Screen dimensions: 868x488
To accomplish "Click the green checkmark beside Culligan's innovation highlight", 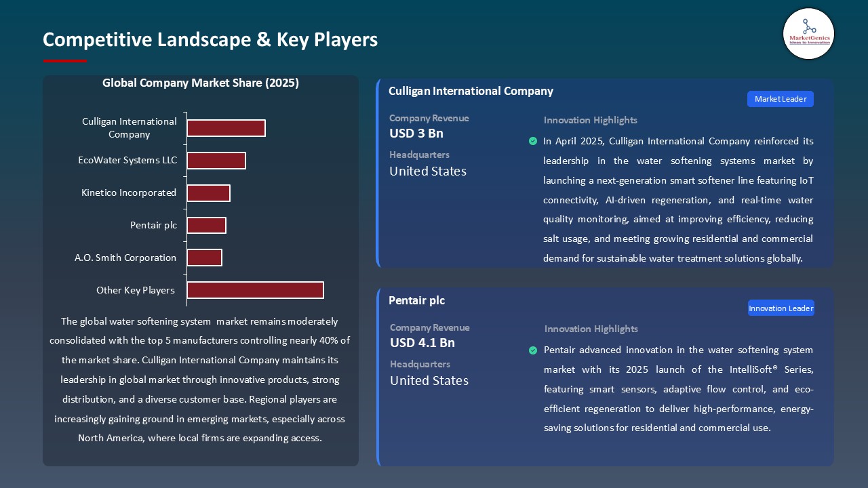I will coord(532,141).
